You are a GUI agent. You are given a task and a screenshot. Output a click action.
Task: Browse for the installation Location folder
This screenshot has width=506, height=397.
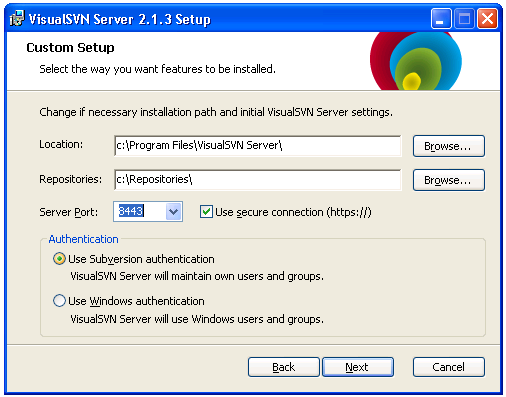pos(449,146)
